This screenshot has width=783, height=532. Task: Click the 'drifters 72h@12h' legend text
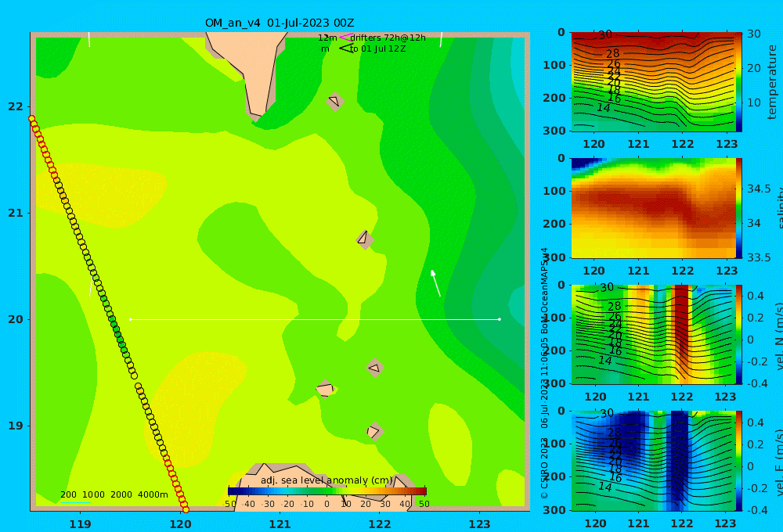388,38
